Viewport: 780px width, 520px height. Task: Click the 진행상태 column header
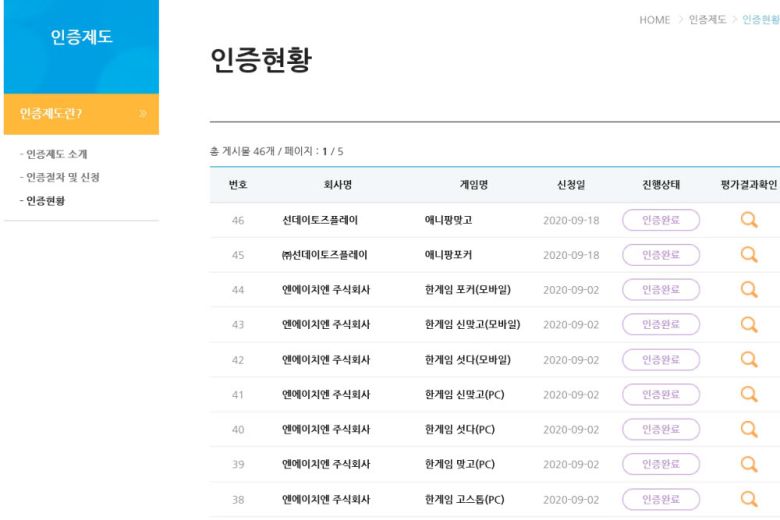(x=661, y=185)
